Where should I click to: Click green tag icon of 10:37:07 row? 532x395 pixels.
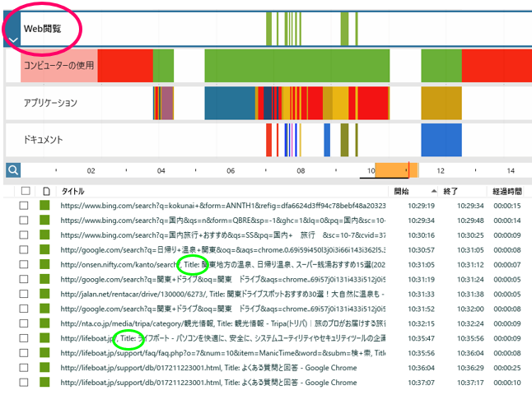[x=44, y=382]
